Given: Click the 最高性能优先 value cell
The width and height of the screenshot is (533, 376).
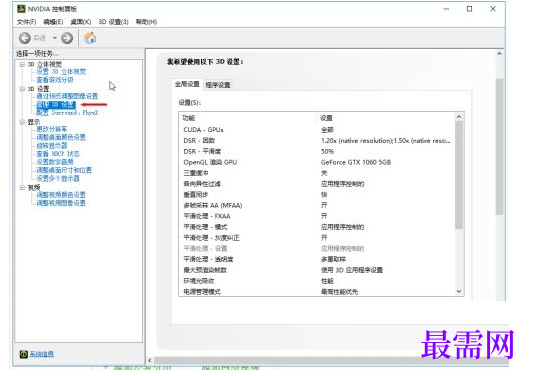Looking at the screenshot, I should [x=339, y=292].
